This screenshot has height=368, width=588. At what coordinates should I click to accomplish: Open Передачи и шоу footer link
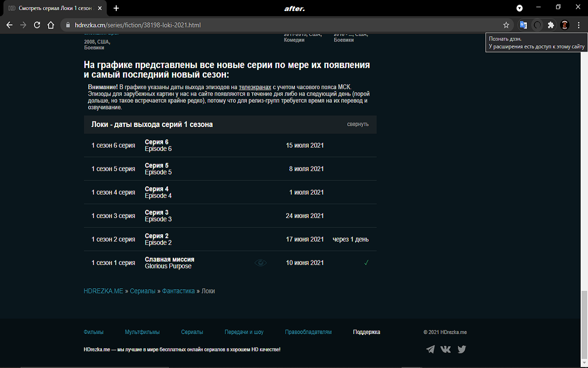244,332
